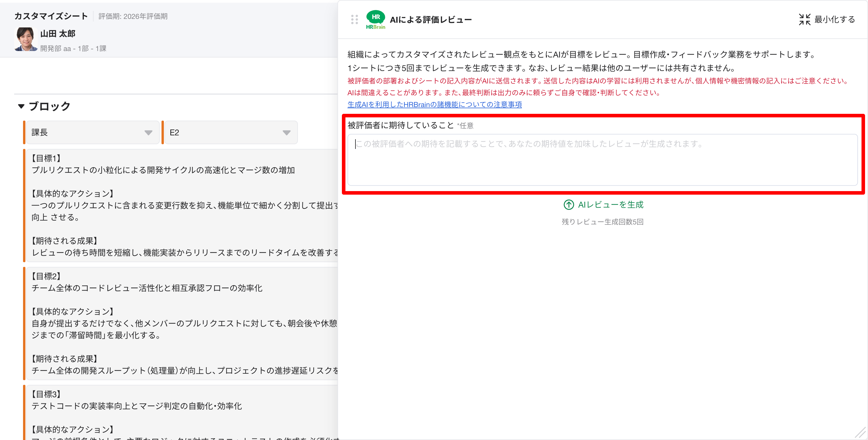Click 山田 太郎's profile photo
Viewport: 868px width, 440px height.
click(x=26, y=40)
